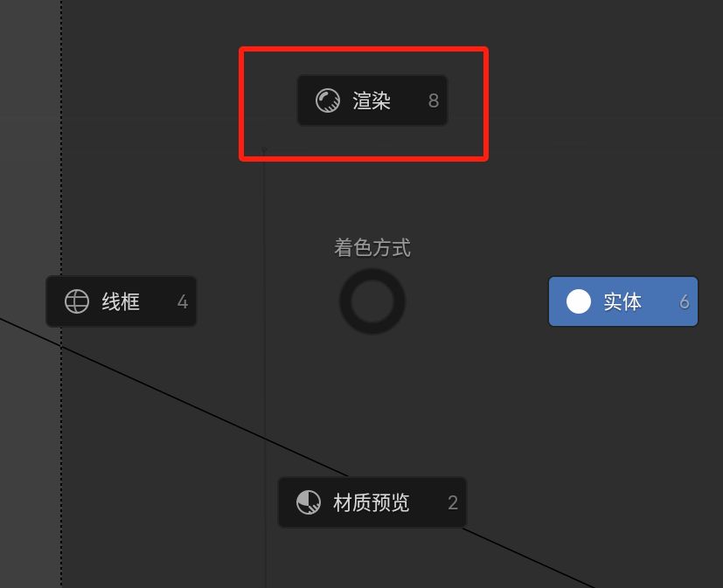Image resolution: width=723 pixels, height=588 pixels.
Task: Select 渲染 shading mode in pie menu
Action: (372, 100)
